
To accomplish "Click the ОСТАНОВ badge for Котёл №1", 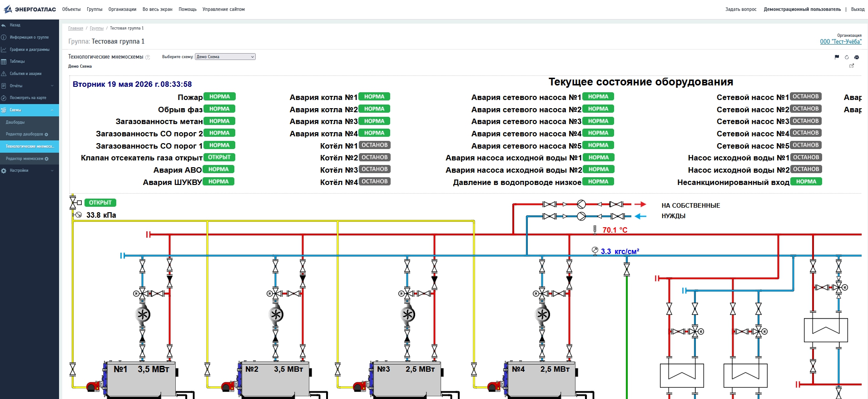I will click(375, 145).
